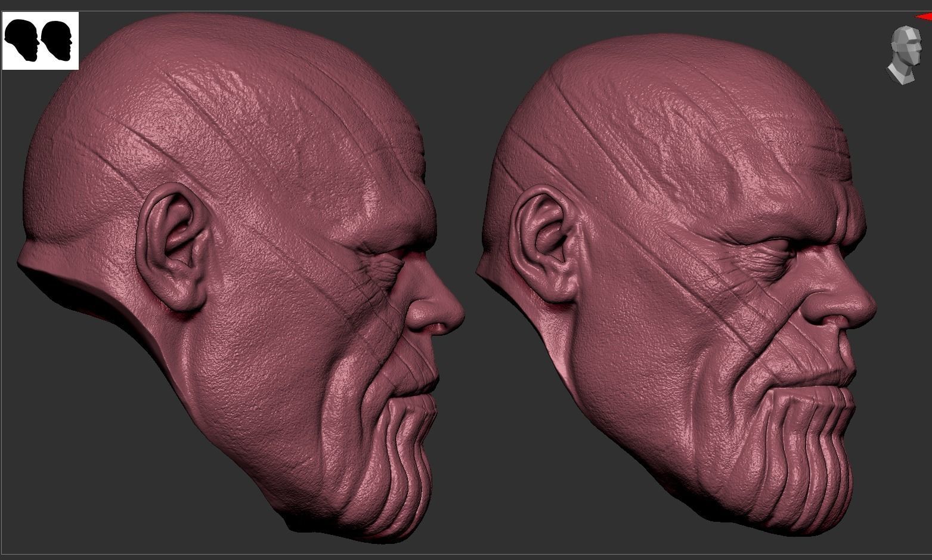Click the gray head camera-orientation gizmo
932x560 pixels.
click(x=905, y=55)
